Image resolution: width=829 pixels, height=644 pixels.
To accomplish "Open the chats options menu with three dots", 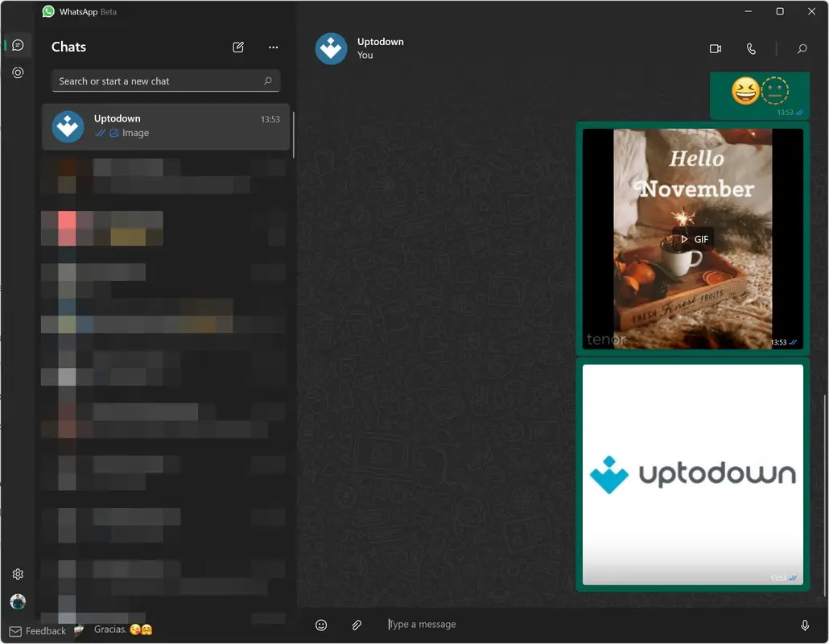I will pos(273,47).
